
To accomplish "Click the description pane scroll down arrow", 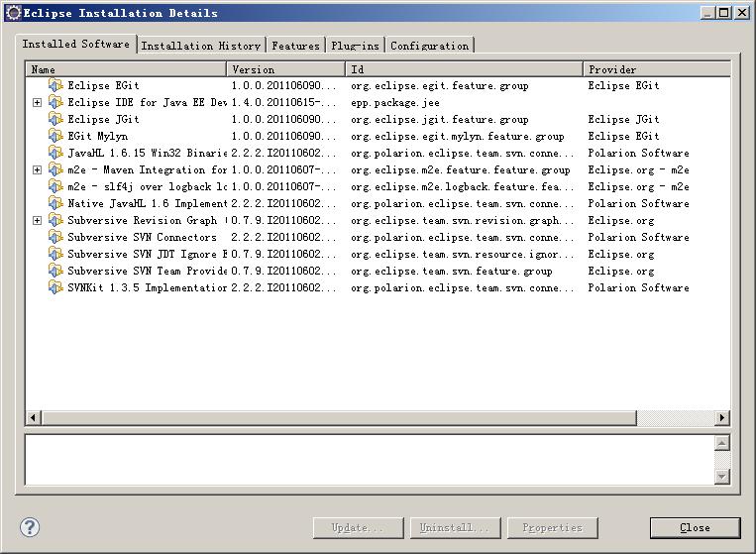I will click(x=721, y=477).
